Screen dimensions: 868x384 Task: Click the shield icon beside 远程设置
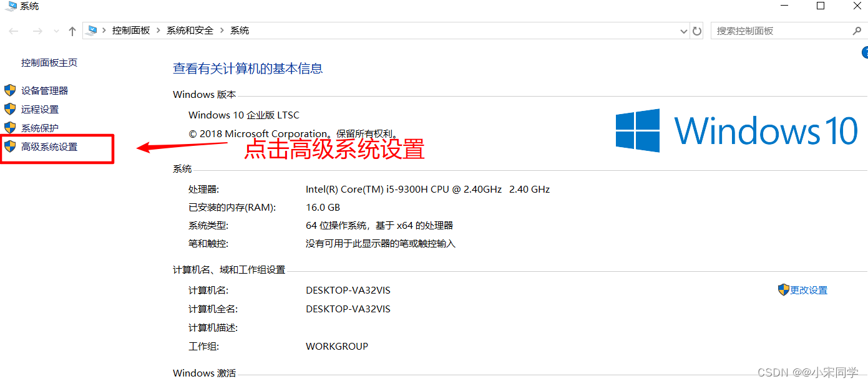click(x=10, y=109)
